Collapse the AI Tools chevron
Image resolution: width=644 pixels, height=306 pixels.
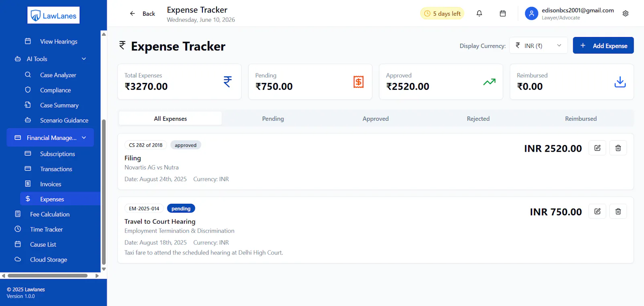(84, 59)
